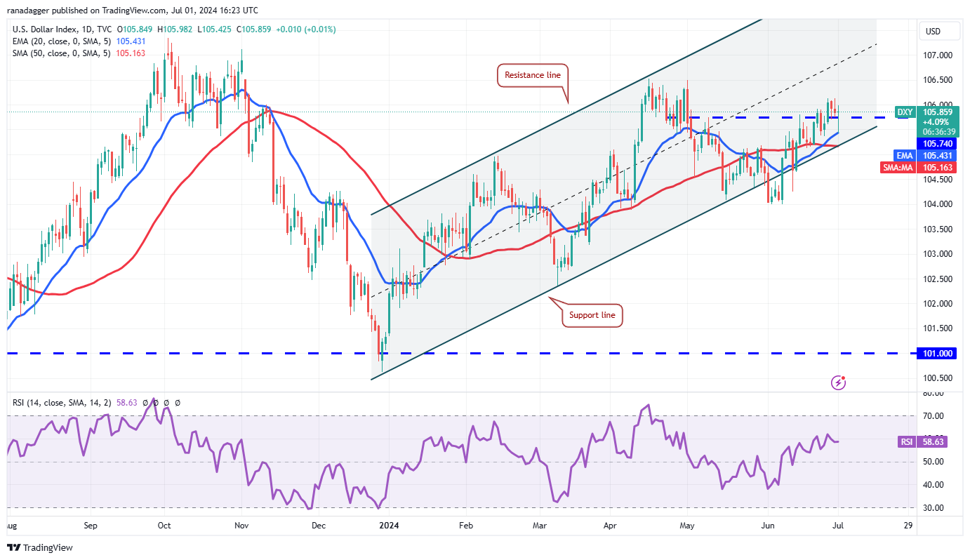Click the purple RSI axis tag
Screen dimensions: 970x560
pyautogui.click(x=906, y=442)
